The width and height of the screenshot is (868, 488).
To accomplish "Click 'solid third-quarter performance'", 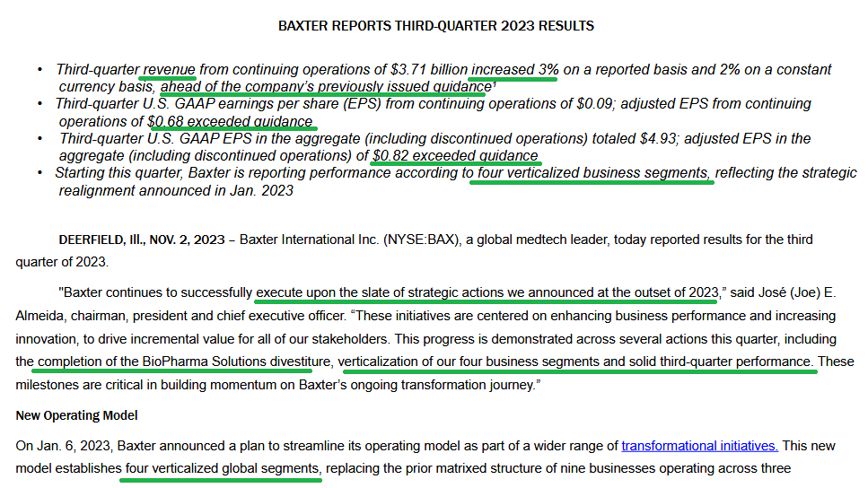I will tap(720, 362).
